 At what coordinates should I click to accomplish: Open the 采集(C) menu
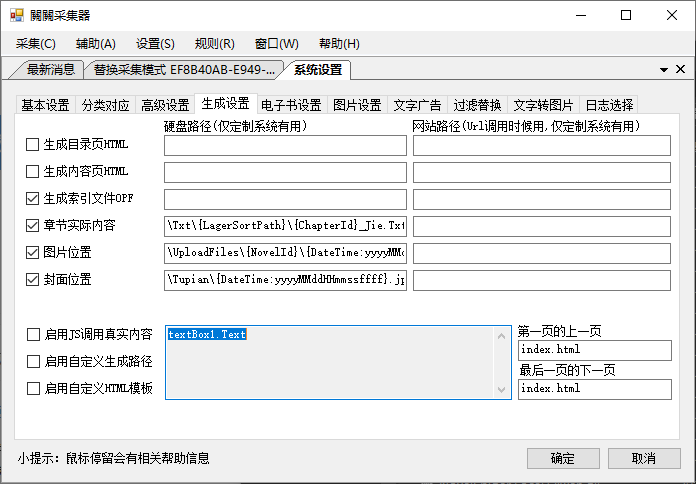point(36,44)
